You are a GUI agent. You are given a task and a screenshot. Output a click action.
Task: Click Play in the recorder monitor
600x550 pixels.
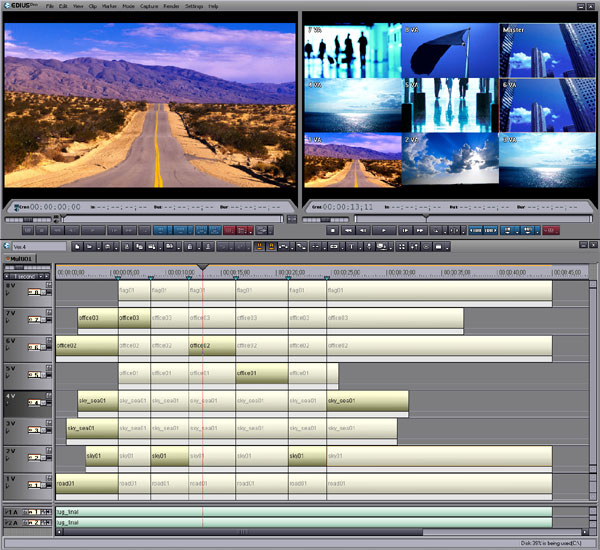click(384, 230)
